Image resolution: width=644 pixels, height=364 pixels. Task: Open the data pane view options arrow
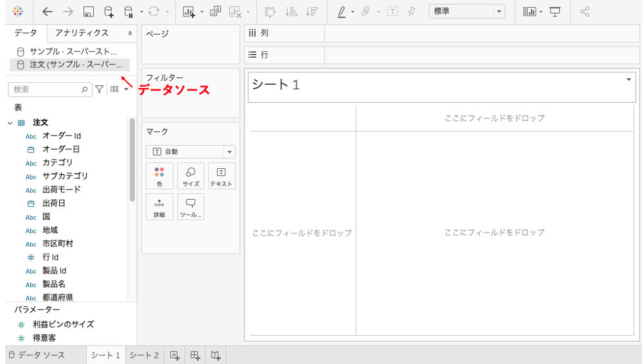click(x=126, y=89)
